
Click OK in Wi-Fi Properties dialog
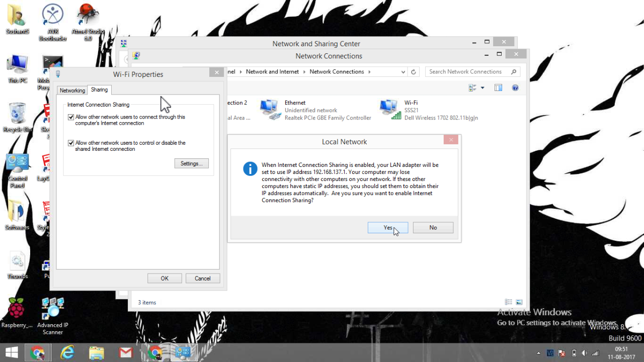(165, 279)
